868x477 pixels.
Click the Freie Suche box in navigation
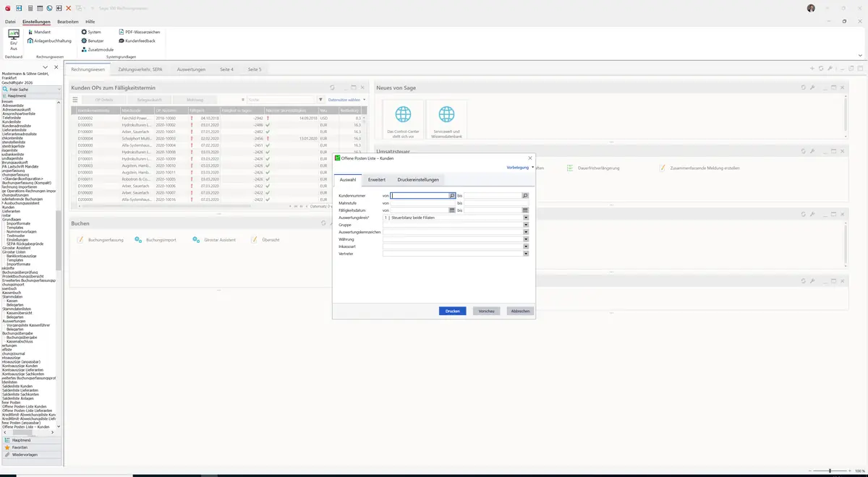(x=31, y=89)
